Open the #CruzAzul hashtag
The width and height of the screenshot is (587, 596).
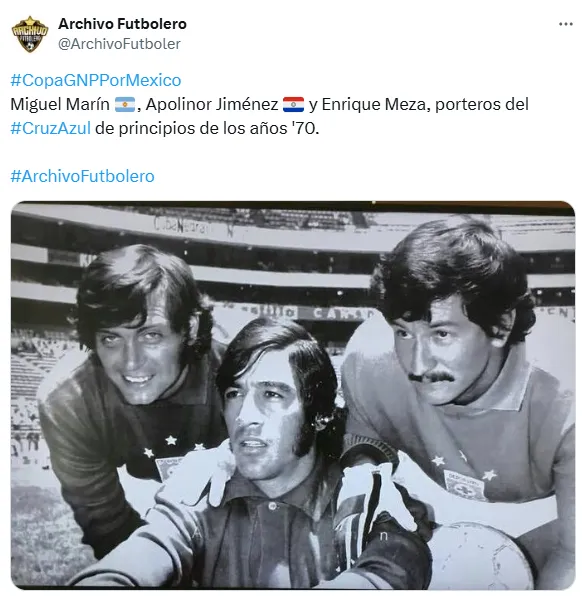tap(51, 128)
